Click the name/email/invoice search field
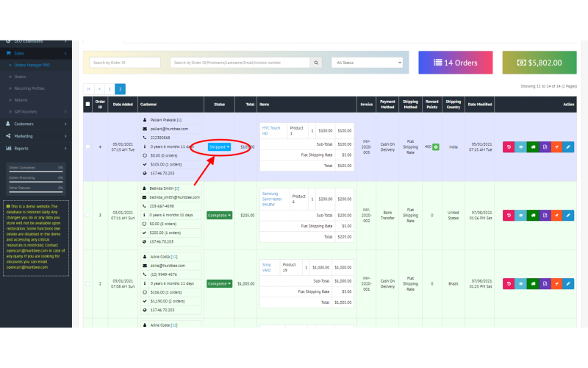The image size is (588, 368). pos(240,63)
